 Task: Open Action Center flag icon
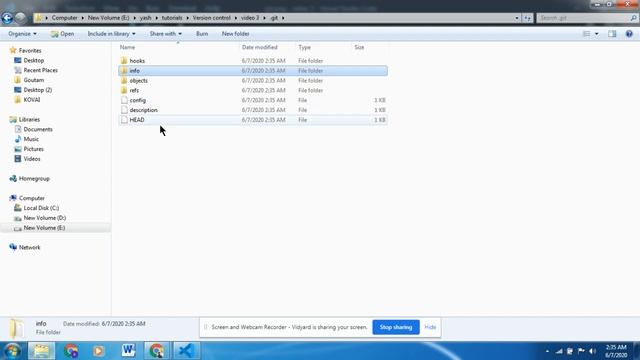coord(581,351)
